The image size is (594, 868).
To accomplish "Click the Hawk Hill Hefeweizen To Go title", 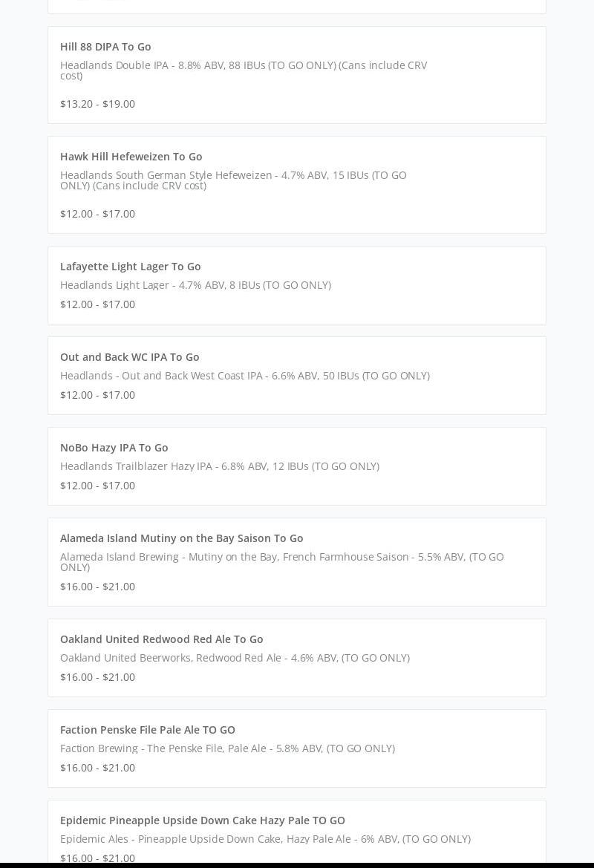I will 131,157.
